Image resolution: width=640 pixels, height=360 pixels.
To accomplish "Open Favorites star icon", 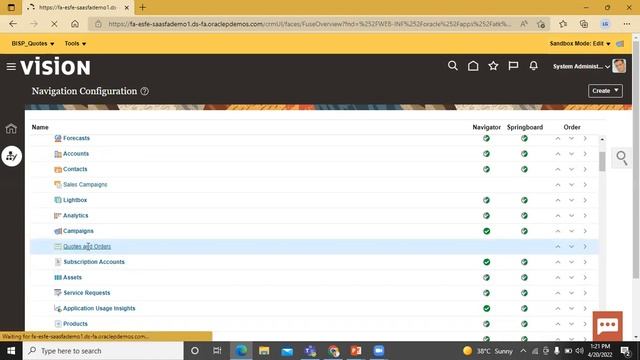I will click(x=493, y=66).
